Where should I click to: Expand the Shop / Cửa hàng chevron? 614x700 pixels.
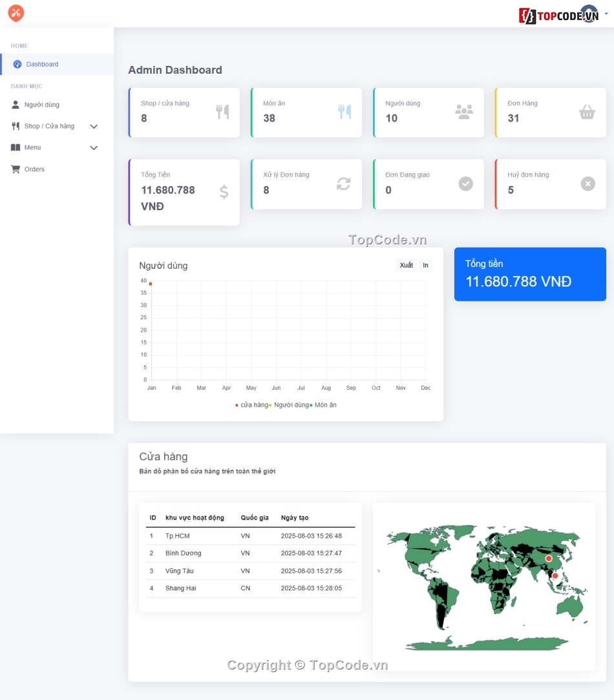94,126
